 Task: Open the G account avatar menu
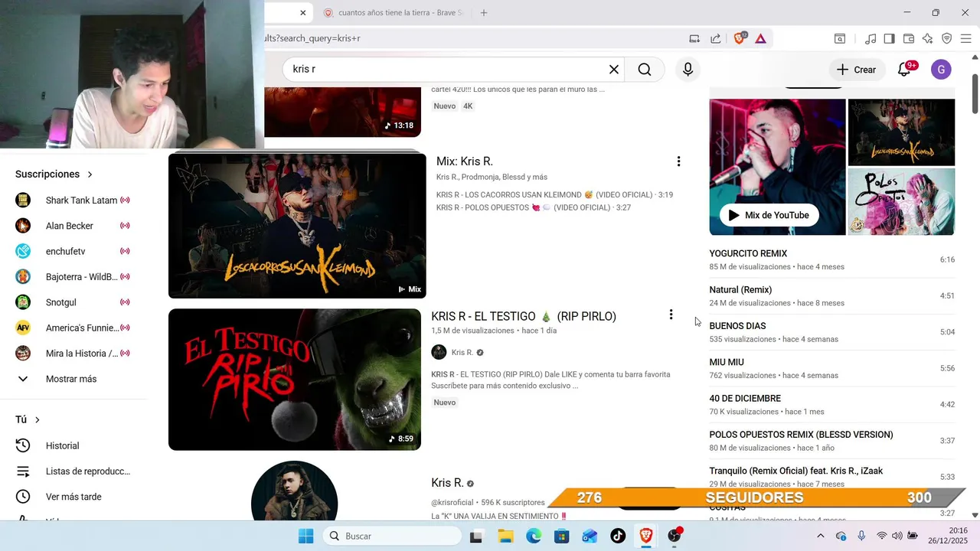941,70
